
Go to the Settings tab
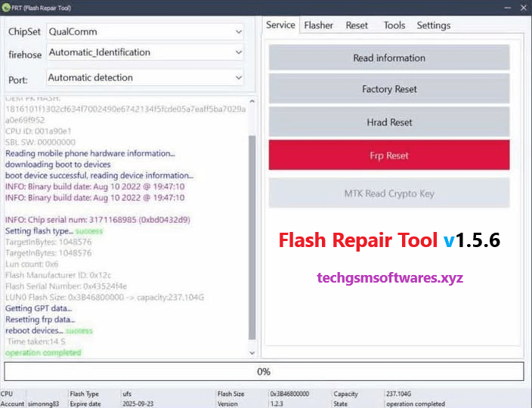[x=434, y=26]
